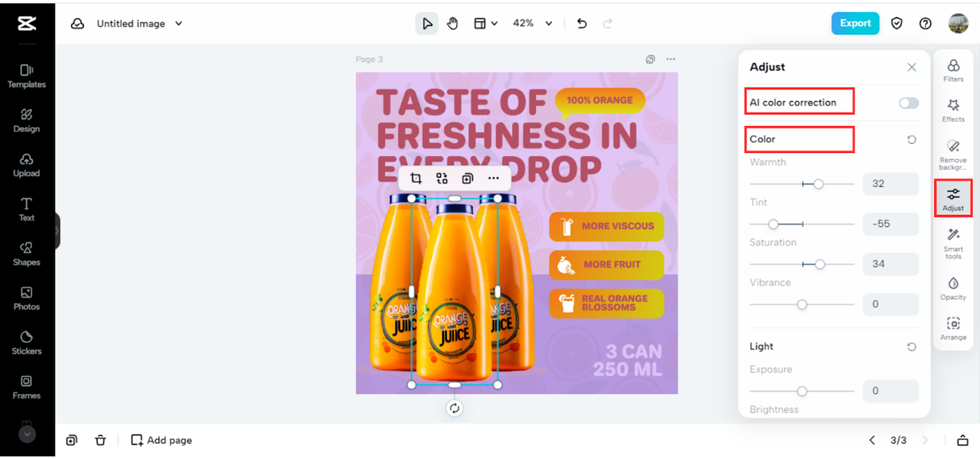
Task: Click the CapCut logo icon
Action: (x=27, y=24)
